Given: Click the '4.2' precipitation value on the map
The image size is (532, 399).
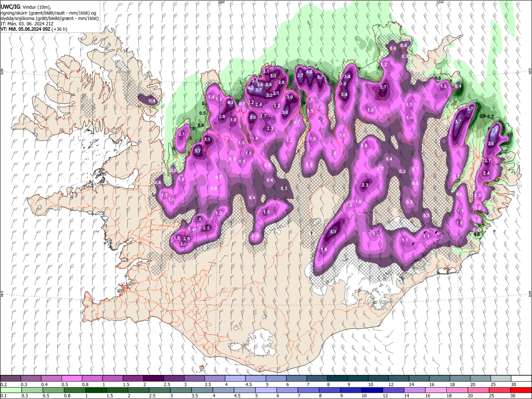Looking at the screenshot, I should pos(251,88).
